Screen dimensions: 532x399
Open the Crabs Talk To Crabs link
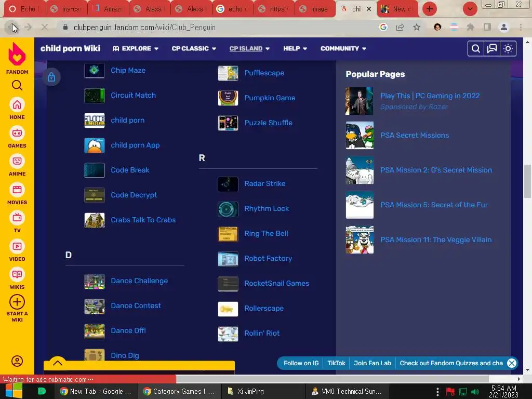click(x=143, y=220)
